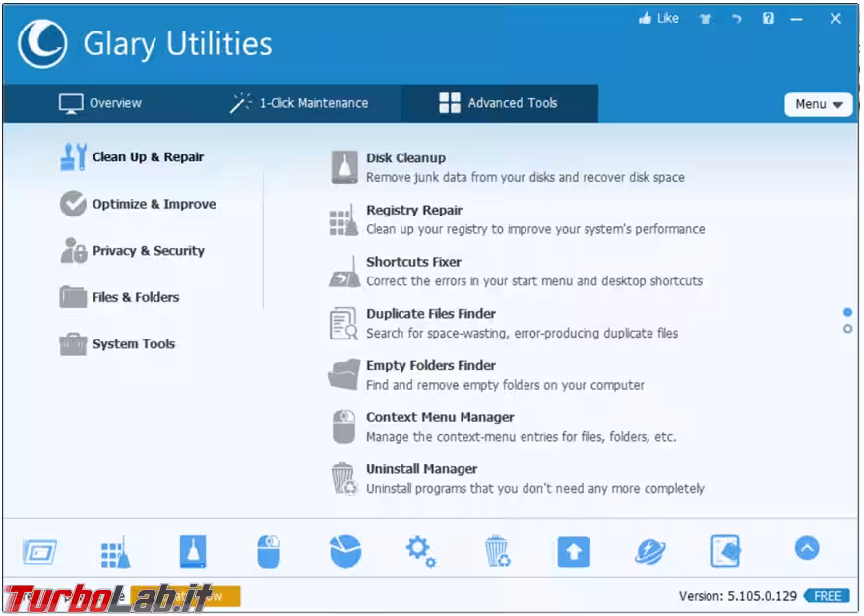Click the pie chart disk analysis icon in the bottom bar
The image size is (864, 616).
[x=344, y=552]
